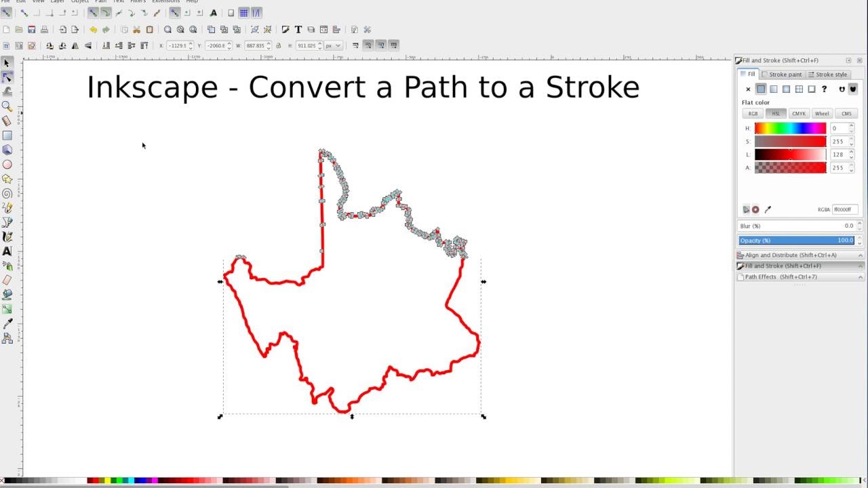Select the 3D Box tool
The width and height of the screenshot is (868, 488).
(7, 150)
